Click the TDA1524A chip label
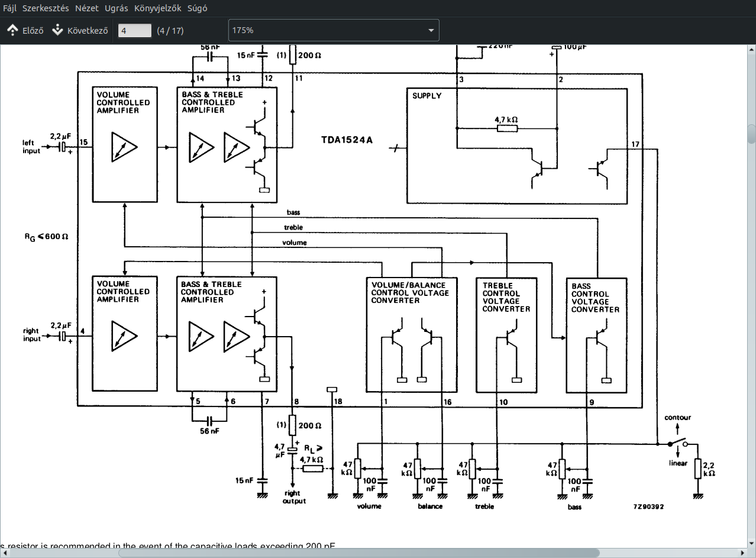756x558 pixels. pos(347,141)
